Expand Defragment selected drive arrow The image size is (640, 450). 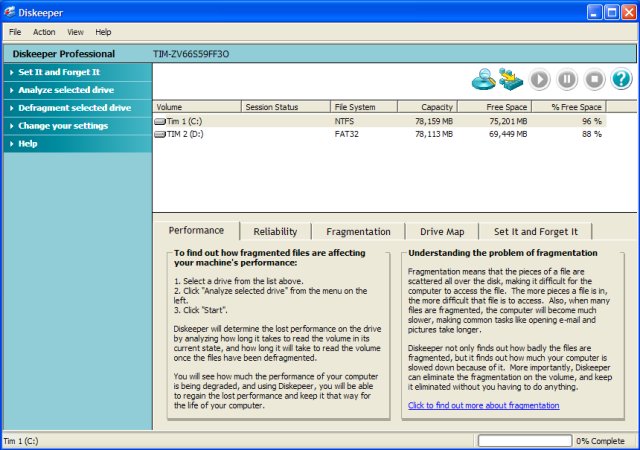[x=11, y=108]
